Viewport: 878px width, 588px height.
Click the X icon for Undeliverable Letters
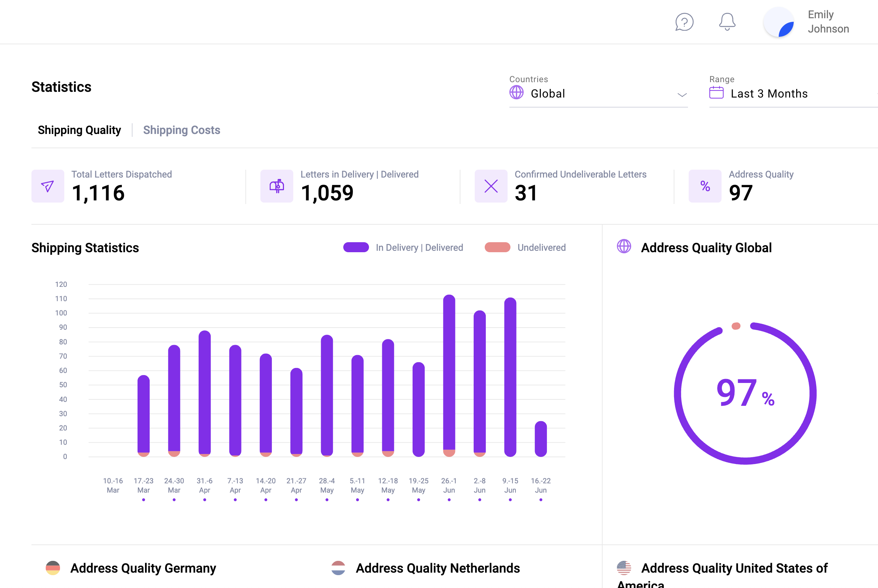[x=490, y=186]
